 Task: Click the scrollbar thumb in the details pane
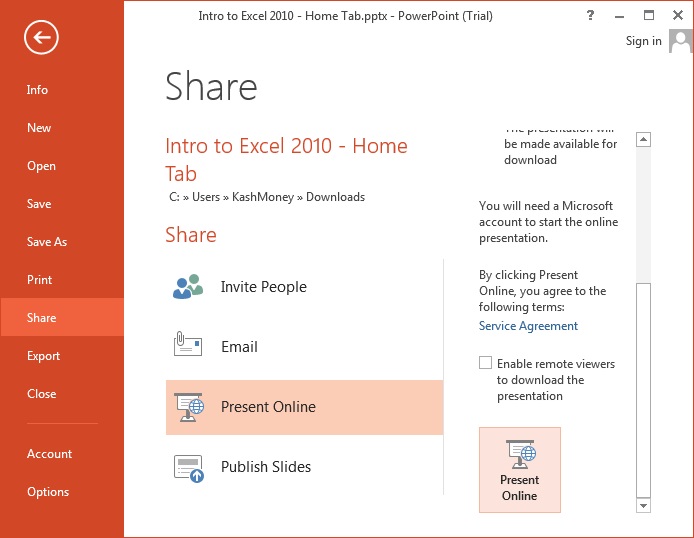(x=643, y=390)
